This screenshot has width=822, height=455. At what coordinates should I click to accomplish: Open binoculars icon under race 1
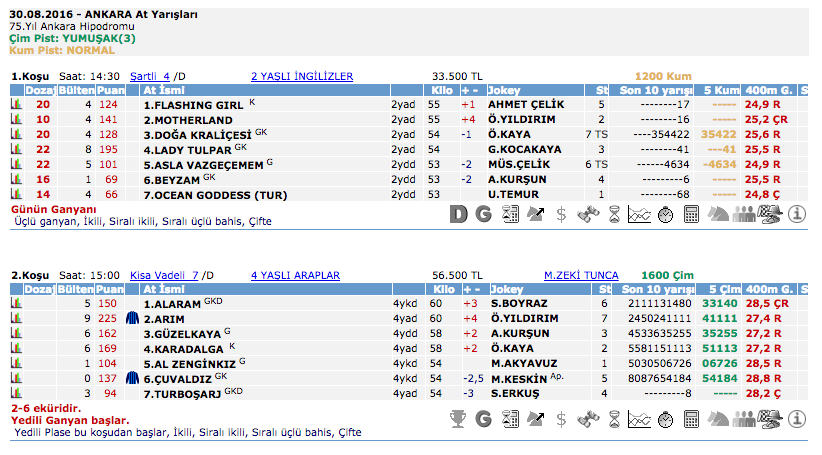click(587, 213)
